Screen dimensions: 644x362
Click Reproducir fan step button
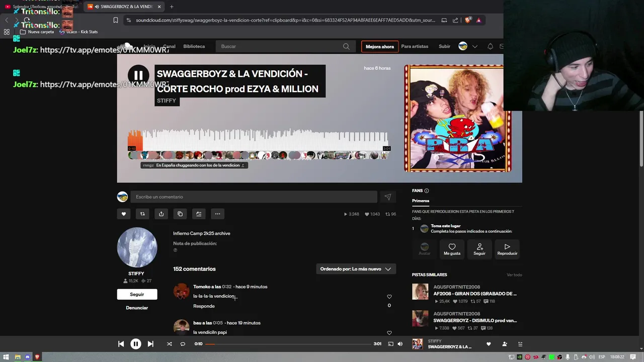[507, 249]
